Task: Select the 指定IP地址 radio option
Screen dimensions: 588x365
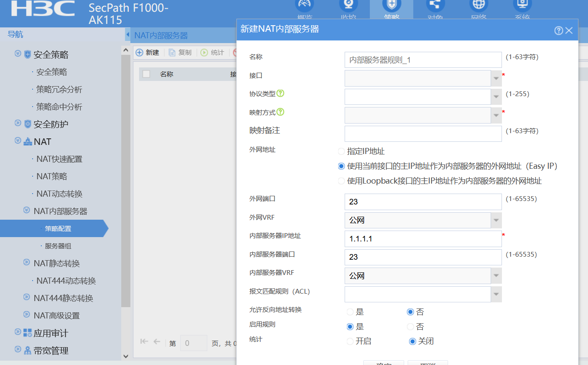Action: pos(342,151)
